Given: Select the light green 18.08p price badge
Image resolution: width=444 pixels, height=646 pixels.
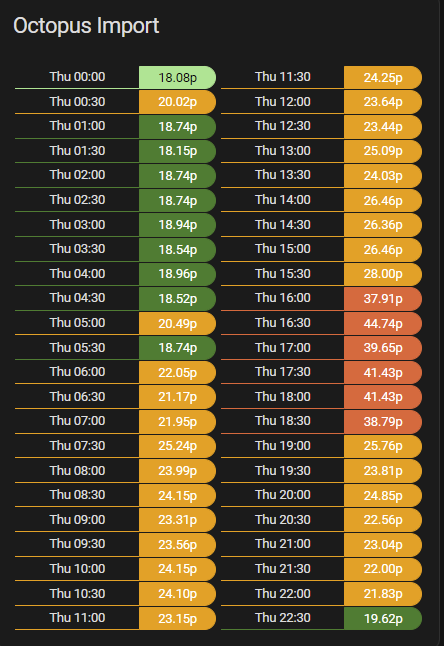Looking at the screenshot, I should 178,77.
